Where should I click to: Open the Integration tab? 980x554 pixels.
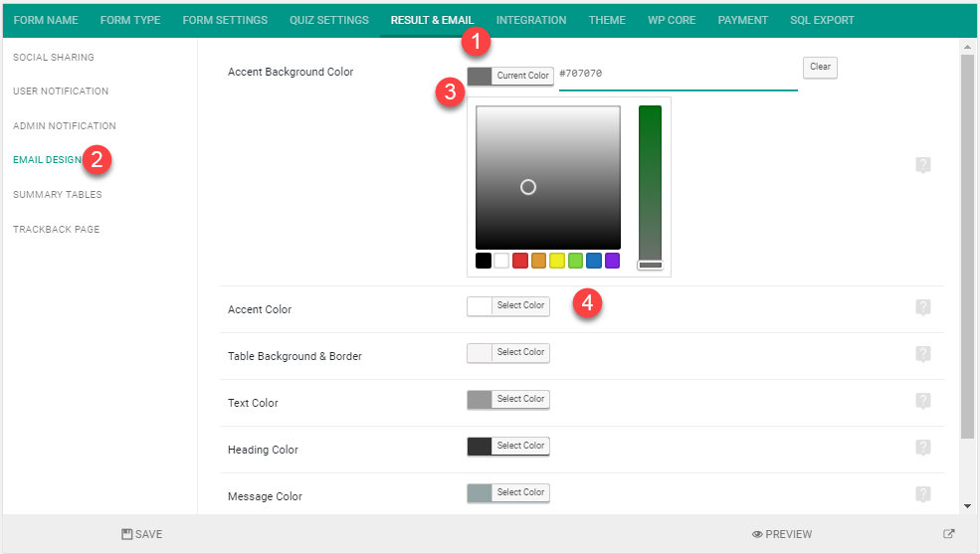[531, 20]
